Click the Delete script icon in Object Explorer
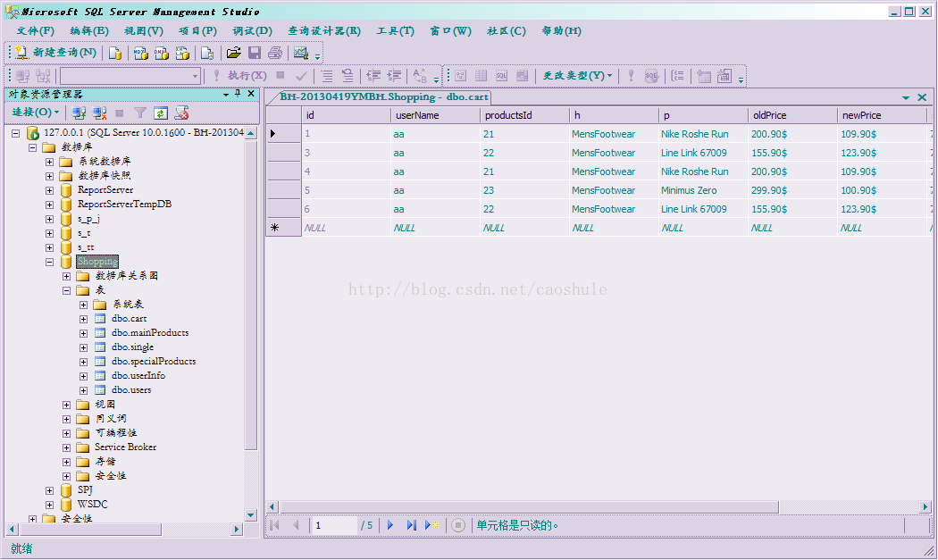 coord(182,113)
